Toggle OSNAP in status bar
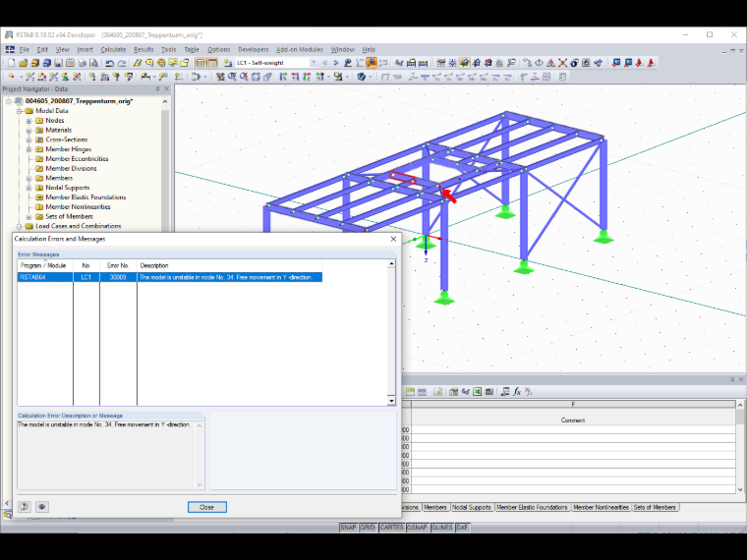Screen dimensions: 747x560 coord(418,528)
